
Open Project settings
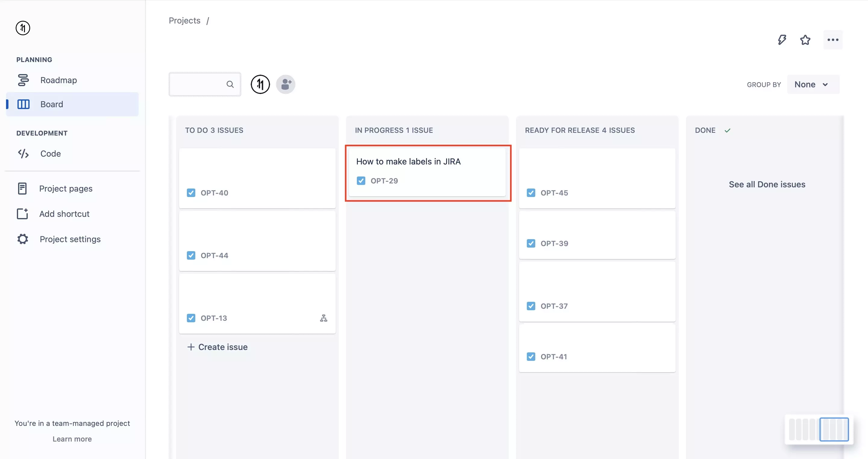point(70,239)
